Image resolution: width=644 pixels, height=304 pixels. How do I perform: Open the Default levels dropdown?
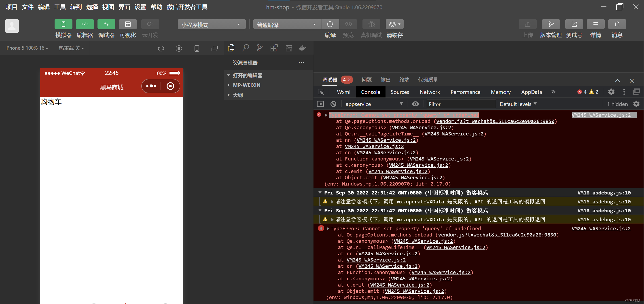(518, 104)
